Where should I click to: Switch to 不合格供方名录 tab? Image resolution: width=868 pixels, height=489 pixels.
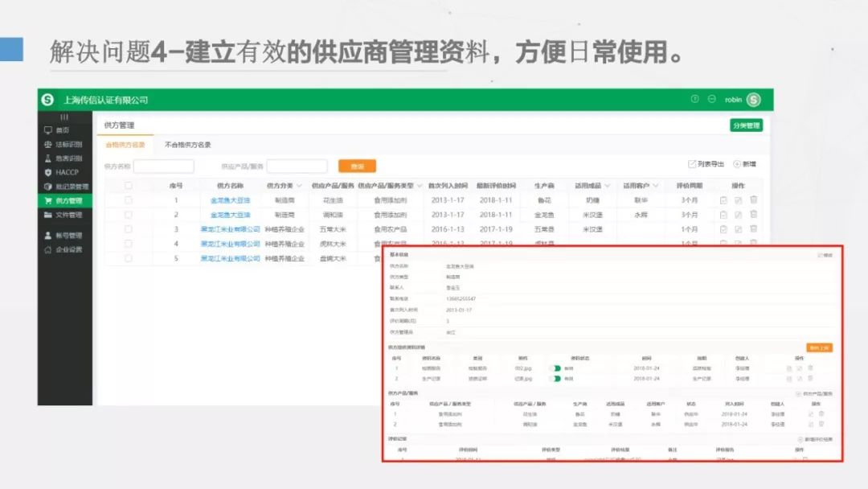[187, 145]
